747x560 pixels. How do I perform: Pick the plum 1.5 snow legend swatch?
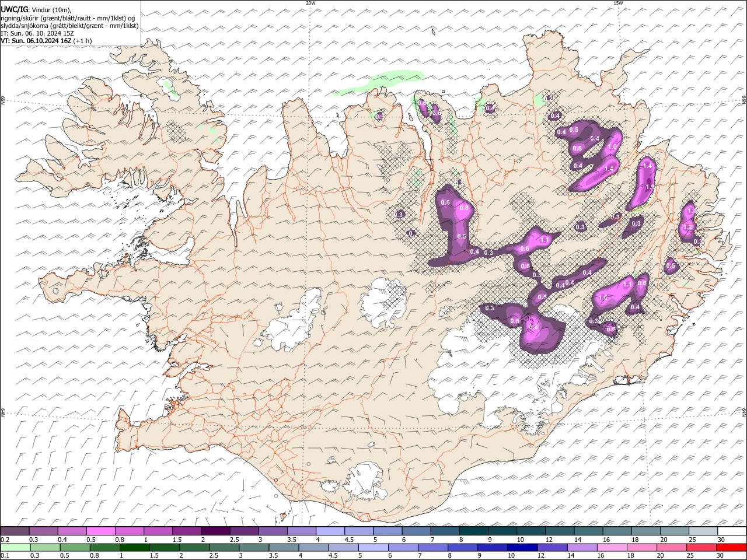tap(187, 531)
